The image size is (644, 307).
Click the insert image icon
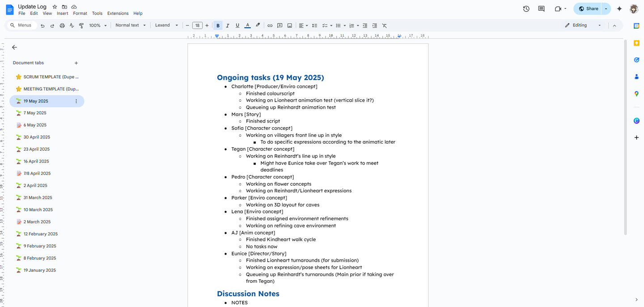290,26
